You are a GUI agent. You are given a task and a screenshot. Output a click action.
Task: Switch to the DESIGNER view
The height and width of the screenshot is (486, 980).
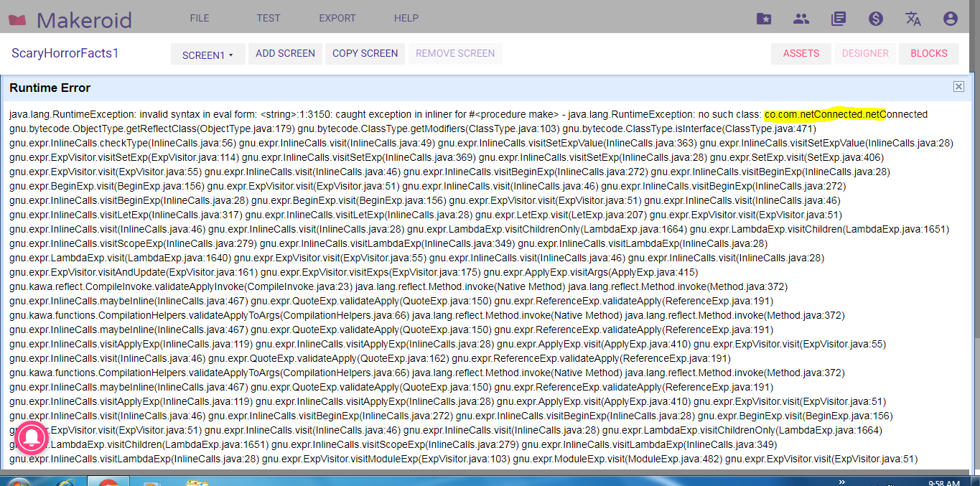(865, 54)
